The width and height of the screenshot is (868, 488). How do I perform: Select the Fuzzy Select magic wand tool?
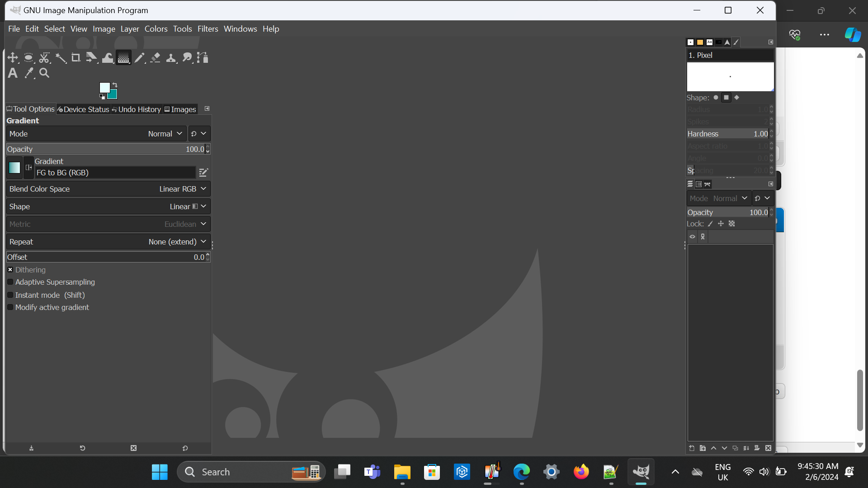pyautogui.click(x=60, y=58)
